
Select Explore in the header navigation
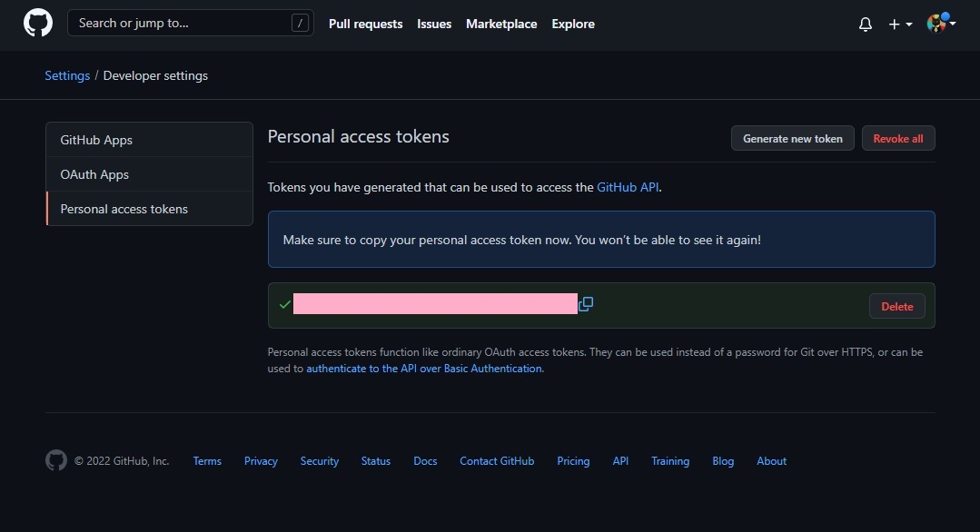[x=573, y=25]
